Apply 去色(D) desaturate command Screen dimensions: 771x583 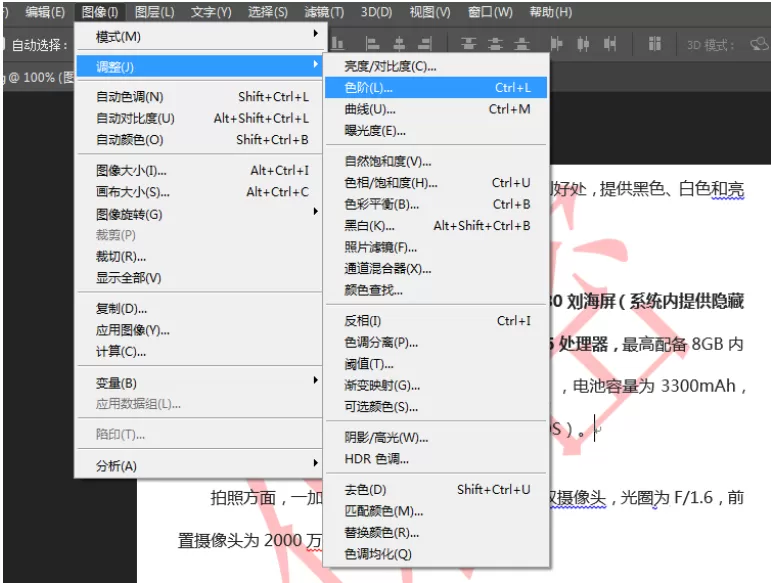pos(436,490)
